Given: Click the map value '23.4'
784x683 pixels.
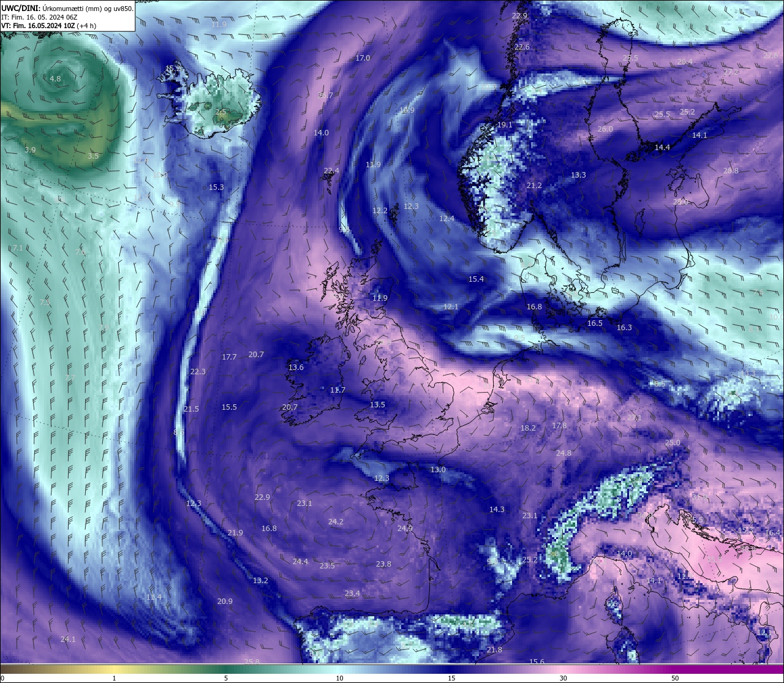Looking at the screenshot, I should (352, 593).
